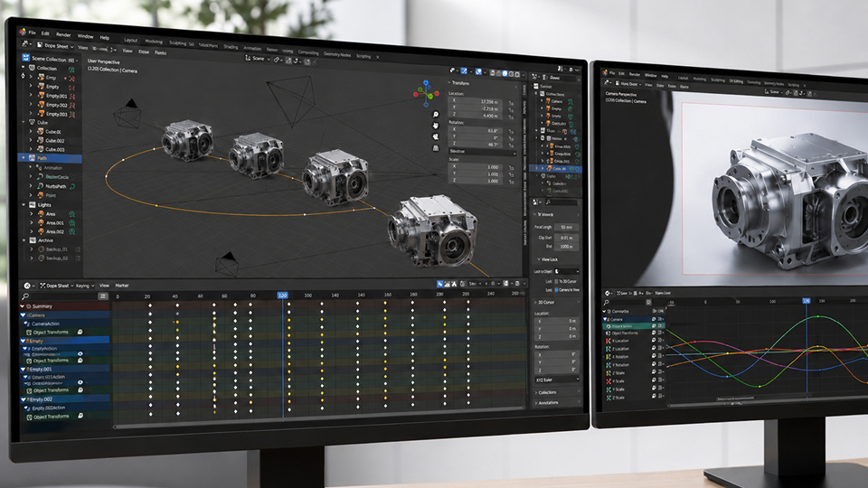
Task: Click X Location channel icon in right monitor graph editor
Action: coord(608,341)
